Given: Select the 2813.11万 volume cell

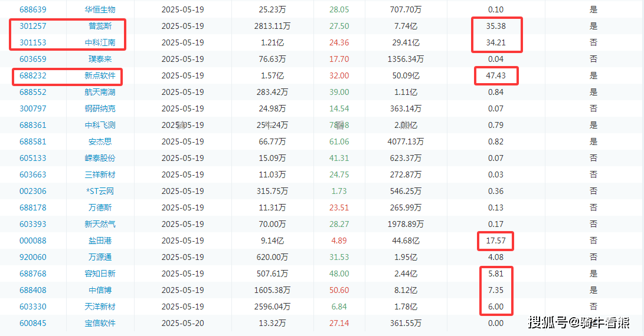Looking at the screenshot, I should (272, 26).
